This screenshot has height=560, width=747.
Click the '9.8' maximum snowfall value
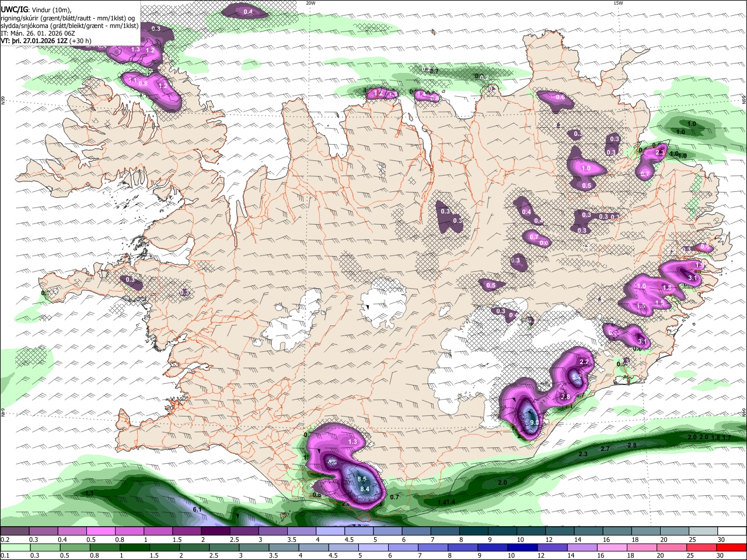click(x=533, y=422)
